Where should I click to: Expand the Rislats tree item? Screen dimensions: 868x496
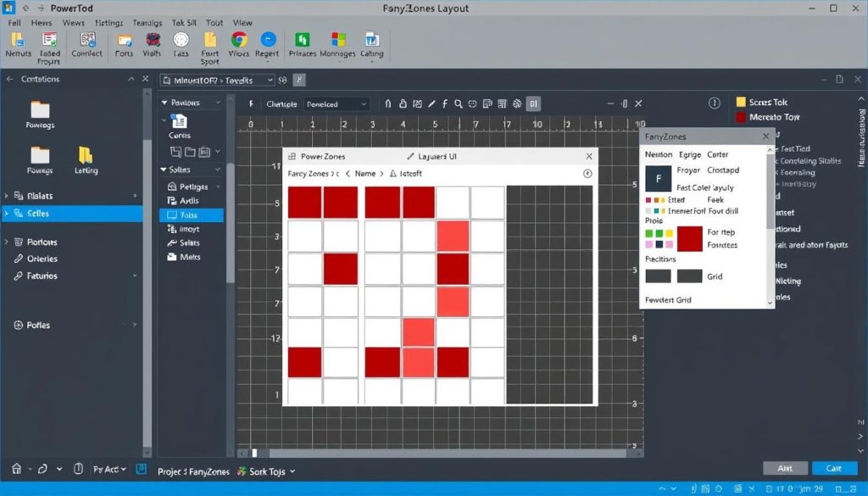(x=6, y=196)
